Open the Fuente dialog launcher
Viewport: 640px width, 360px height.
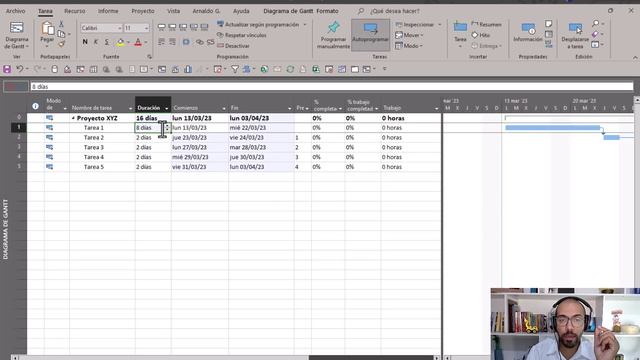pos(149,57)
